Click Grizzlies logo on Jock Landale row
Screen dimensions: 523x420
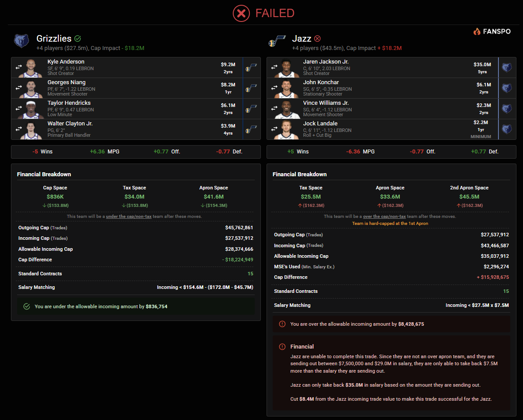tap(507, 129)
